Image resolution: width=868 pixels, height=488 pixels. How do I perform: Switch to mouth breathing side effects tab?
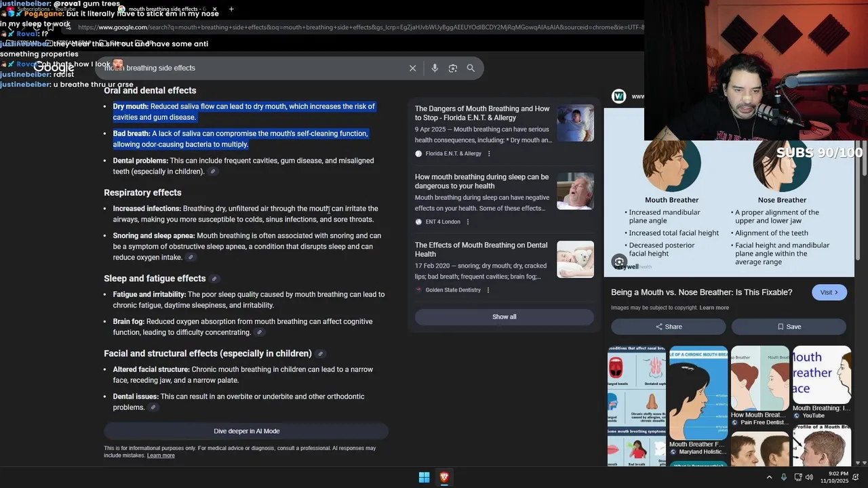coord(163,9)
